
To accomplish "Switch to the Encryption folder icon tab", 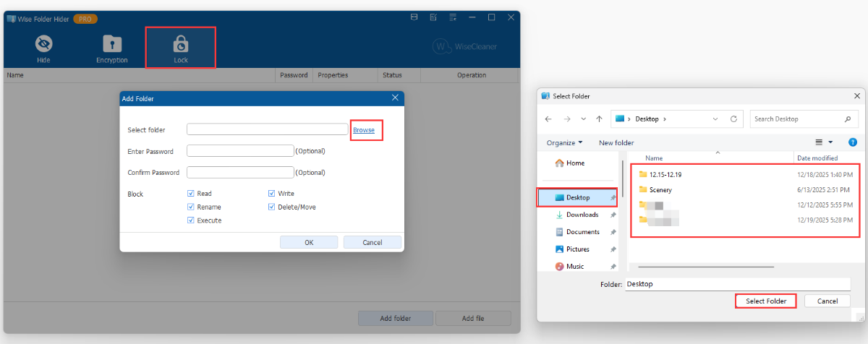I will pos(111,44).
